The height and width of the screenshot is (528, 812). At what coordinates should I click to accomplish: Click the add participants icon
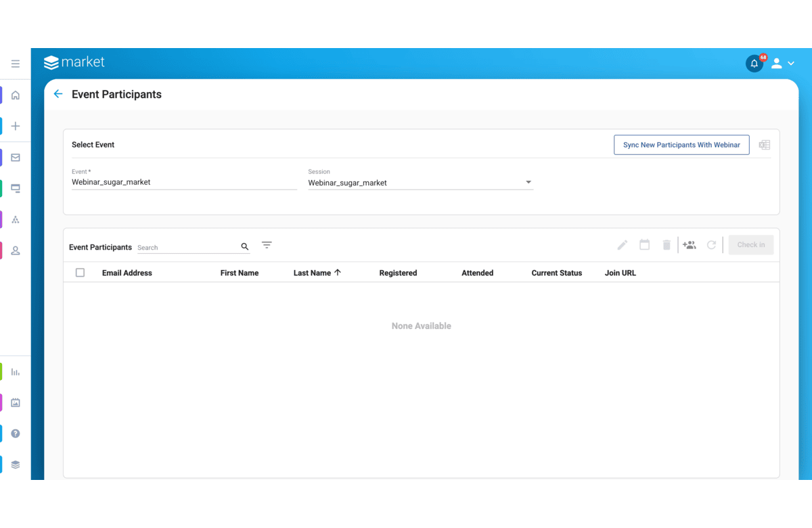pyautogui.click(x=689, y=245)
